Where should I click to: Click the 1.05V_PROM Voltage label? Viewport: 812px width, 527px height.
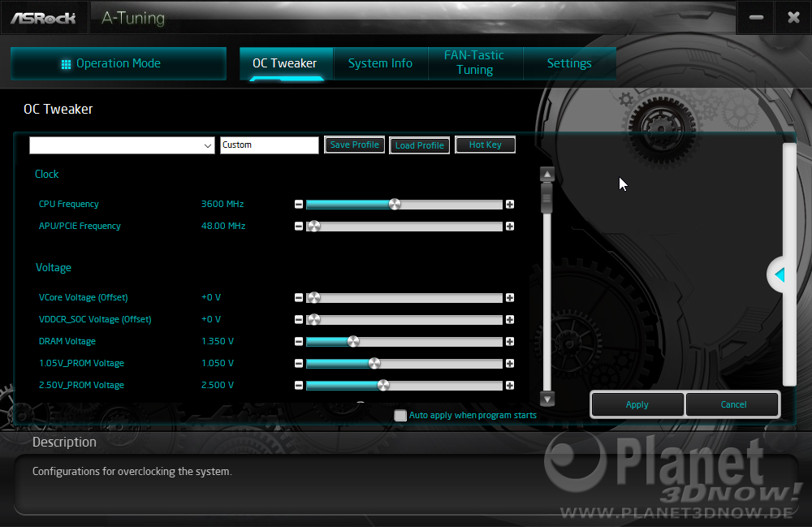(81, 364)
